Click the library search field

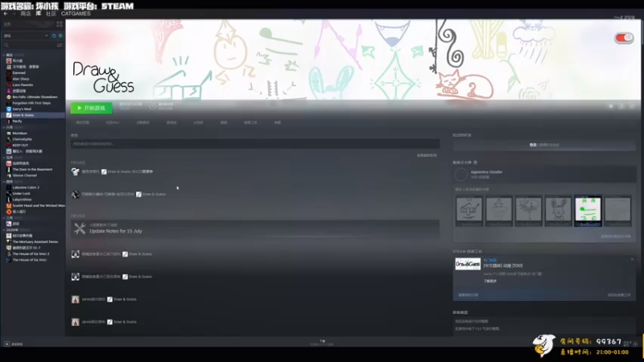[29, 45]
